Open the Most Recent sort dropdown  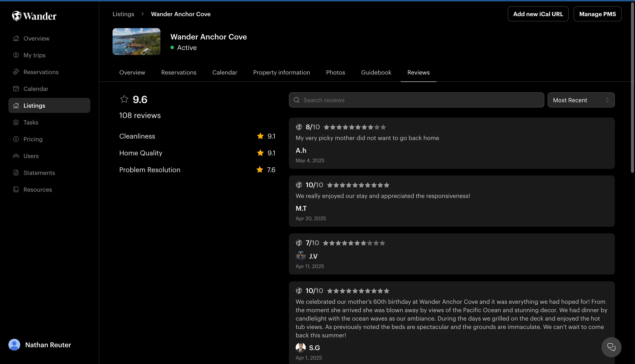tap(581, 100)
